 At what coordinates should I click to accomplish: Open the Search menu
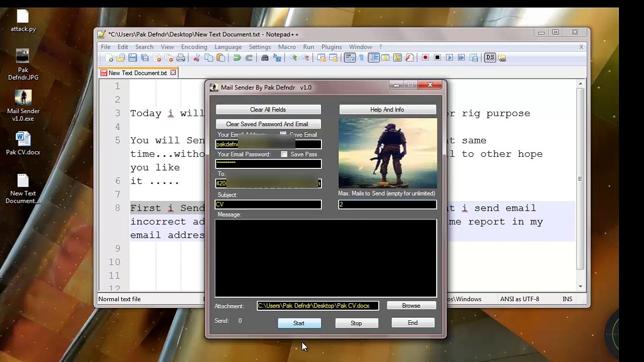tap(144, 47)
